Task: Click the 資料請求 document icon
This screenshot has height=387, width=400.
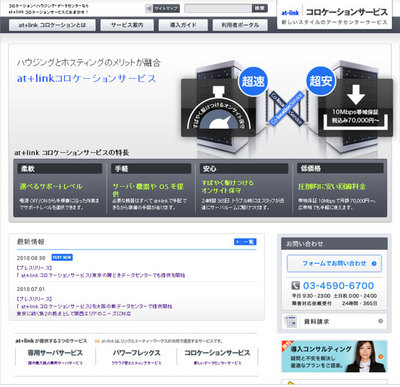Action: tap(290, 322)
